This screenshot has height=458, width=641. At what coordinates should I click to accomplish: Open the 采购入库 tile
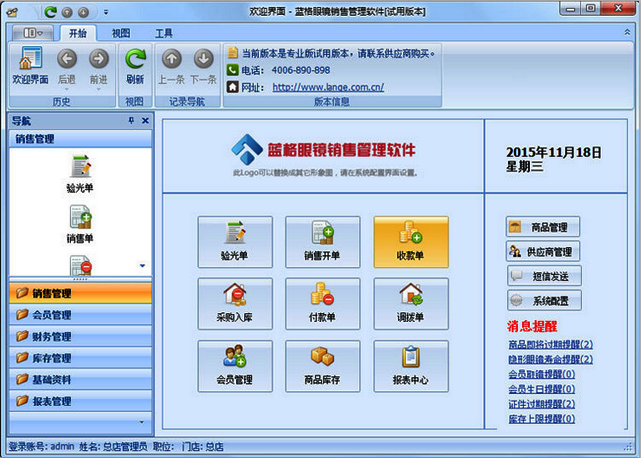pos(235,304)
